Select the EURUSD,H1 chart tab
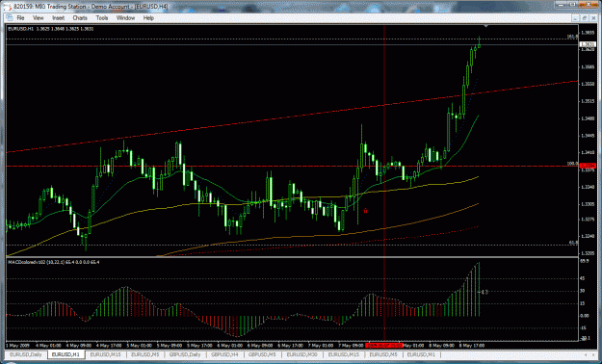 point(66,354)
